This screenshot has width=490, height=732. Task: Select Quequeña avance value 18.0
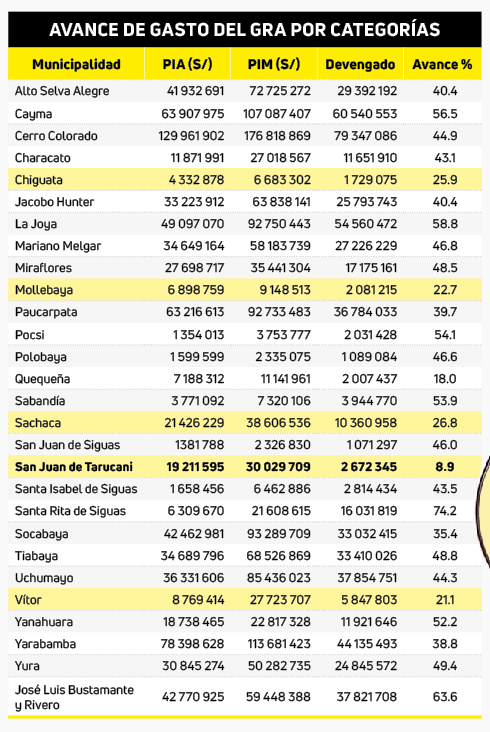pos(445,379)
